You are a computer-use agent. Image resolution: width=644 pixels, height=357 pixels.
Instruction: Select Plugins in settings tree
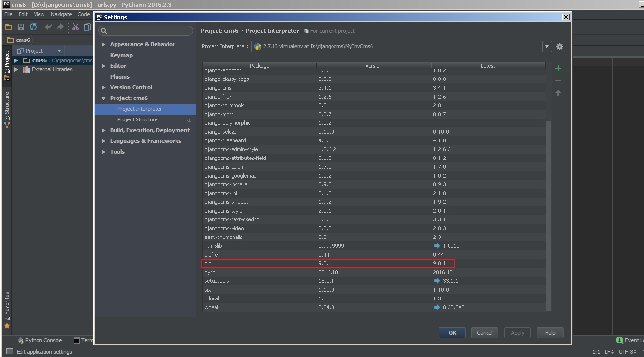[x=120, y=77]
